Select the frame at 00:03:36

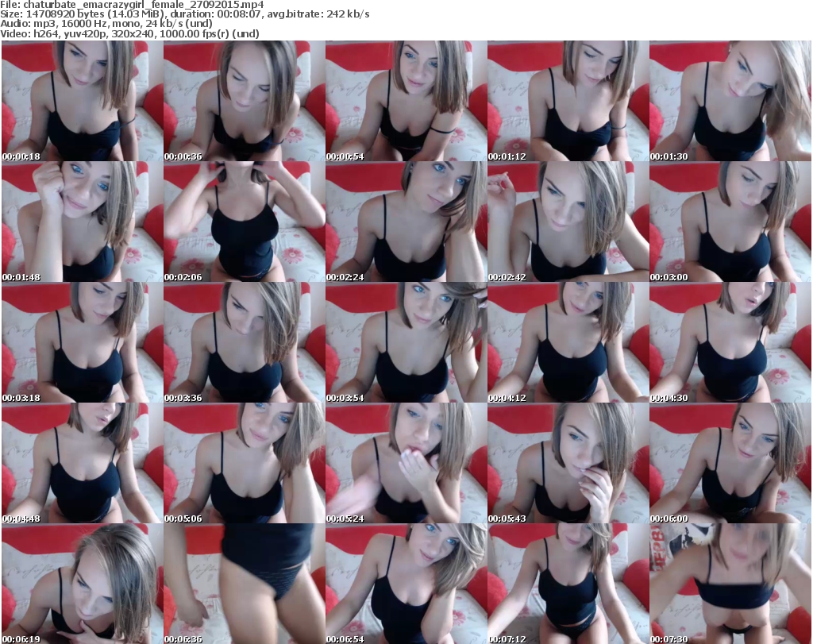point(245,343)
